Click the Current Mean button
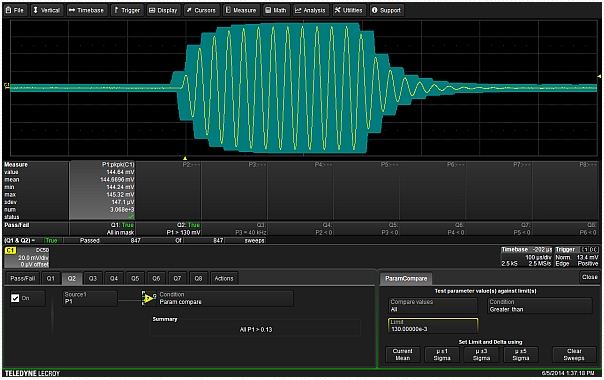Screen dimensions: 604x380 (403, 355)
